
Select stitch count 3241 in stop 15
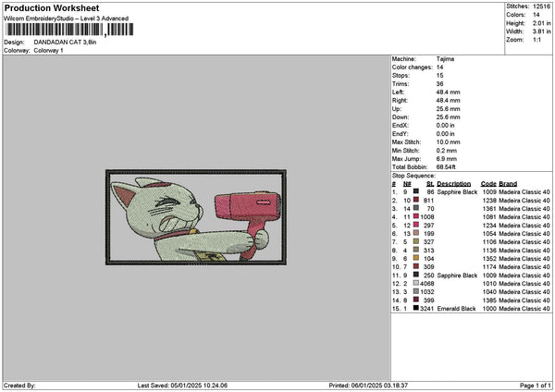pyautogui.click(x=427, y=309)
